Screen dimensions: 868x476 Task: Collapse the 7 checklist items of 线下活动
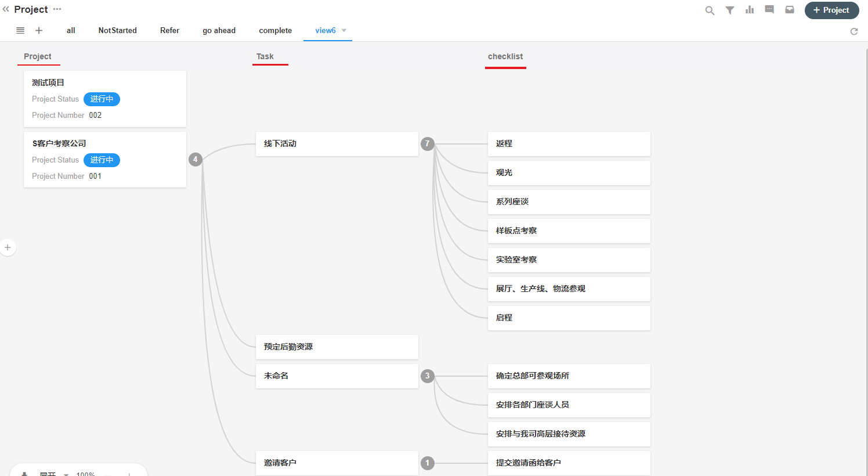click(x=428, y=144)
